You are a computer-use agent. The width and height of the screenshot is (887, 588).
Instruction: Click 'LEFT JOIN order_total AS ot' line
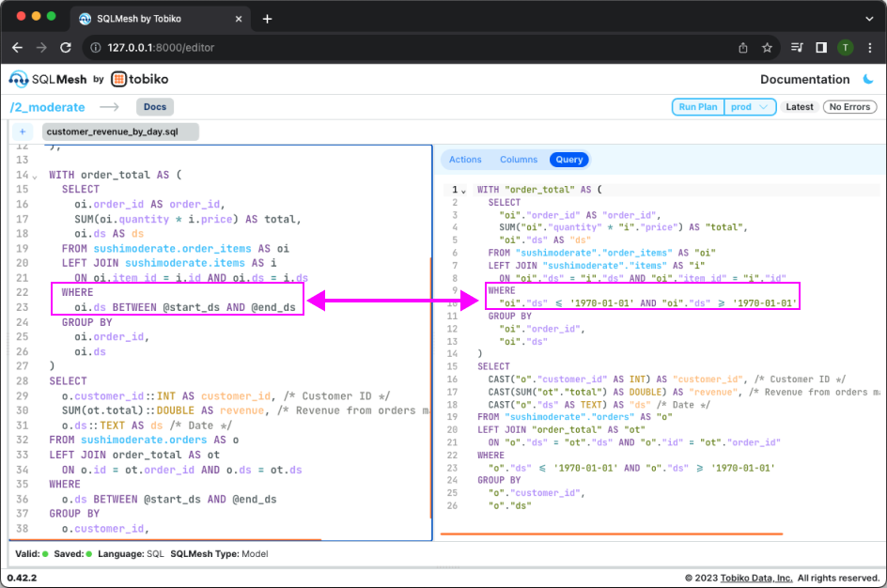[134, 455]
